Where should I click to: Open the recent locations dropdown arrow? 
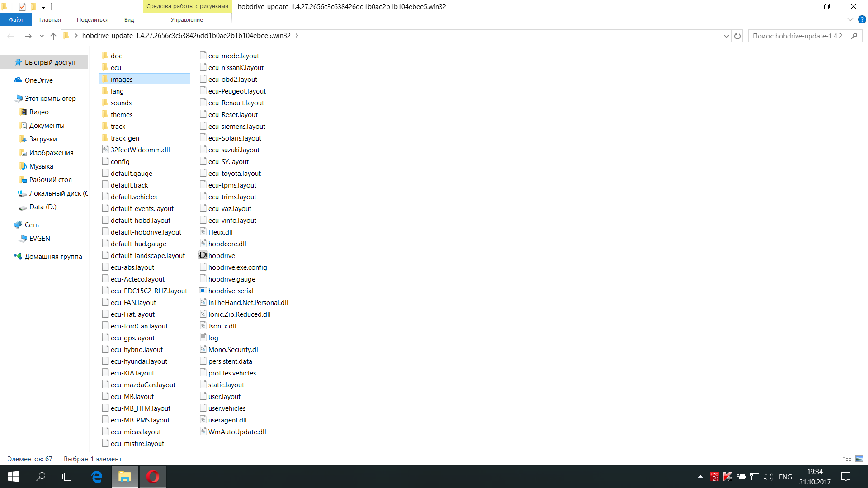point(42,36)
